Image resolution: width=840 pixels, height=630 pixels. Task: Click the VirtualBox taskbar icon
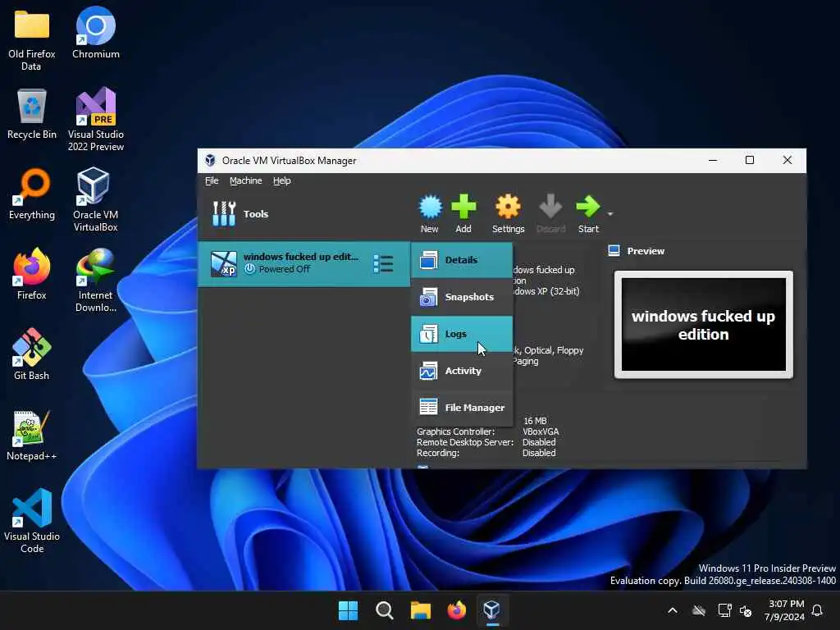pos(492,610)
